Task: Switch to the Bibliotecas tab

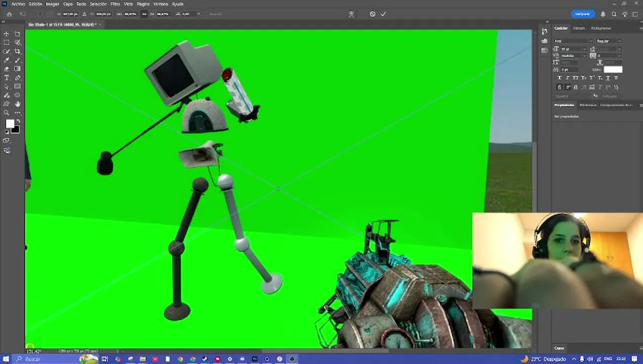Action: (x=588, y=105)
